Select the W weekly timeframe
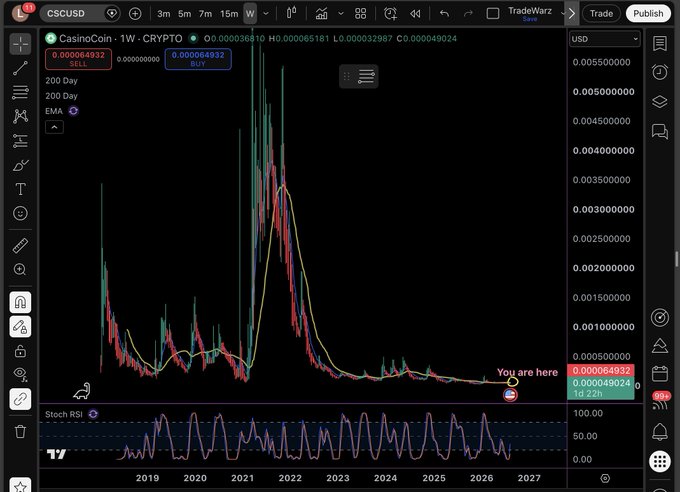This screenshot has height=492, width=680. 250,13
